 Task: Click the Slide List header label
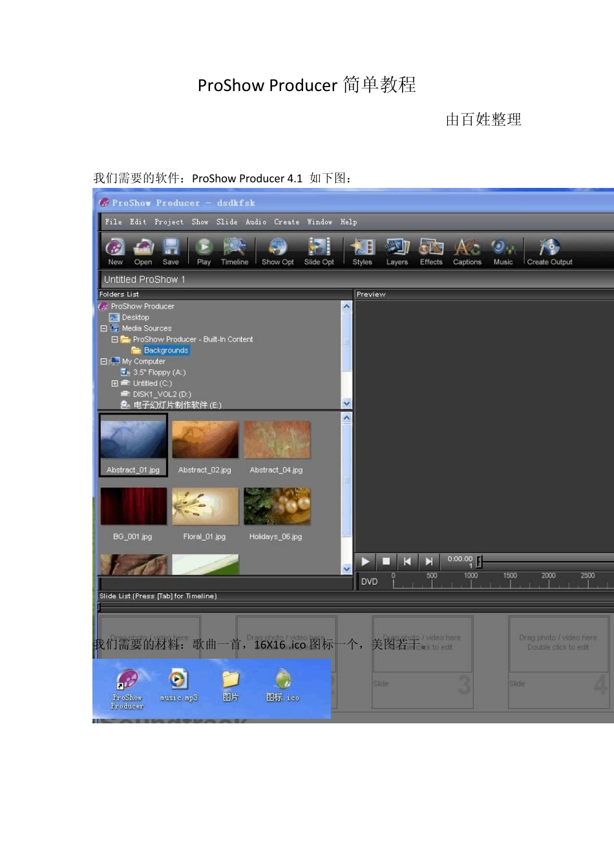(158, 596)
